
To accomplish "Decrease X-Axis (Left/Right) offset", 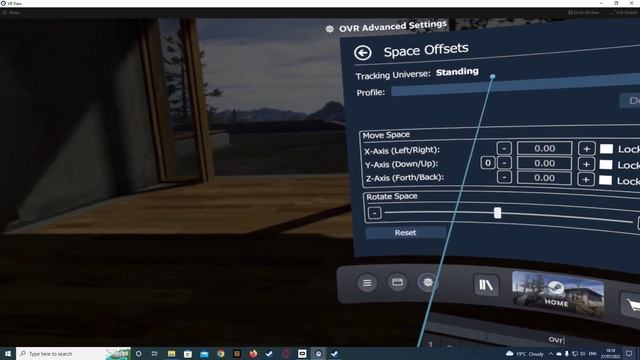I will [504, 148].
